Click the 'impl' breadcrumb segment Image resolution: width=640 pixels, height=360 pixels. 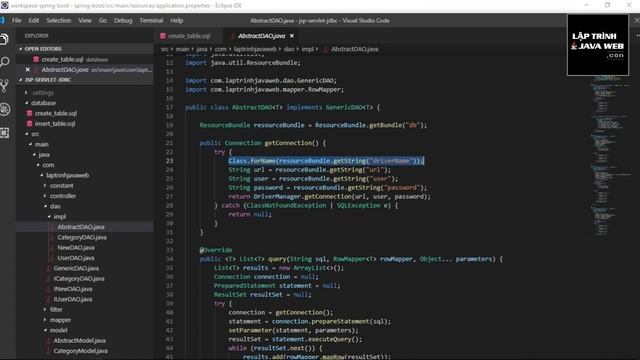tap(308, 49)
